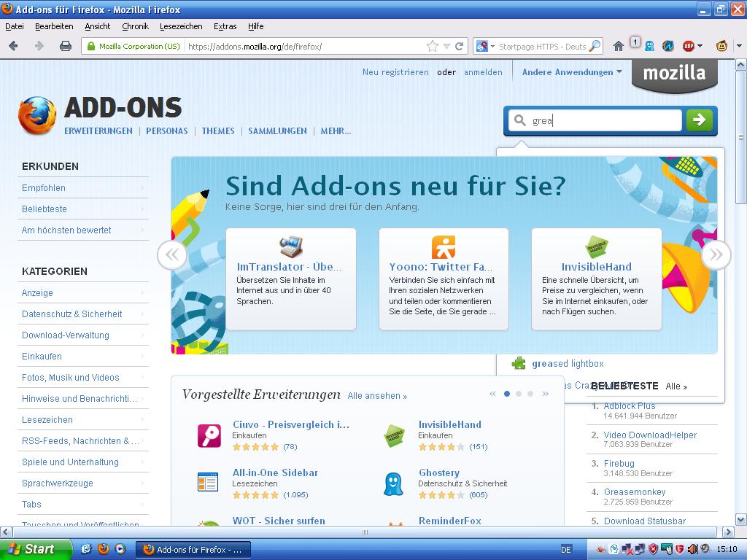The height and width of the screenshot is (560, 747).
Task: Click the All-in-One Sidebar icon
Action: [x=208, y=482]
